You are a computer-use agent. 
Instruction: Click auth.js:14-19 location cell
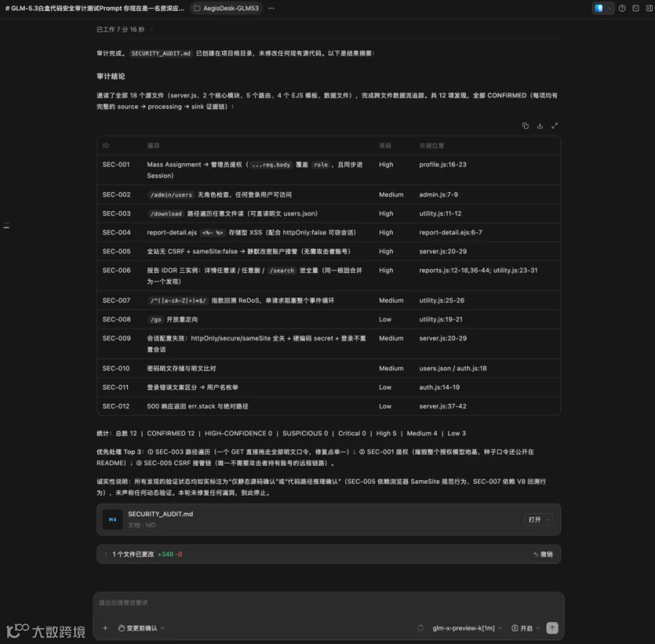(x=440, y=387)
